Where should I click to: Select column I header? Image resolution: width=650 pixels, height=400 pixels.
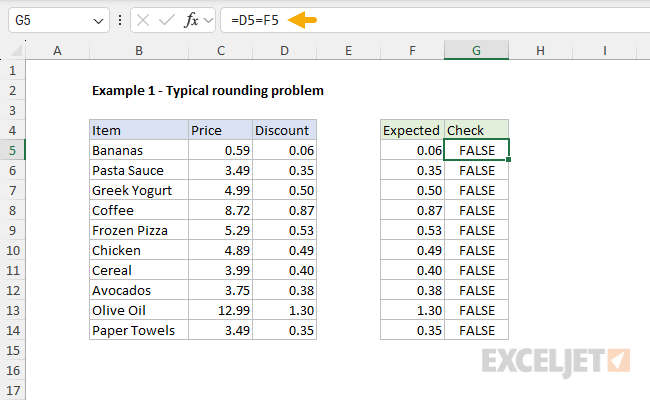pos(604,51)
